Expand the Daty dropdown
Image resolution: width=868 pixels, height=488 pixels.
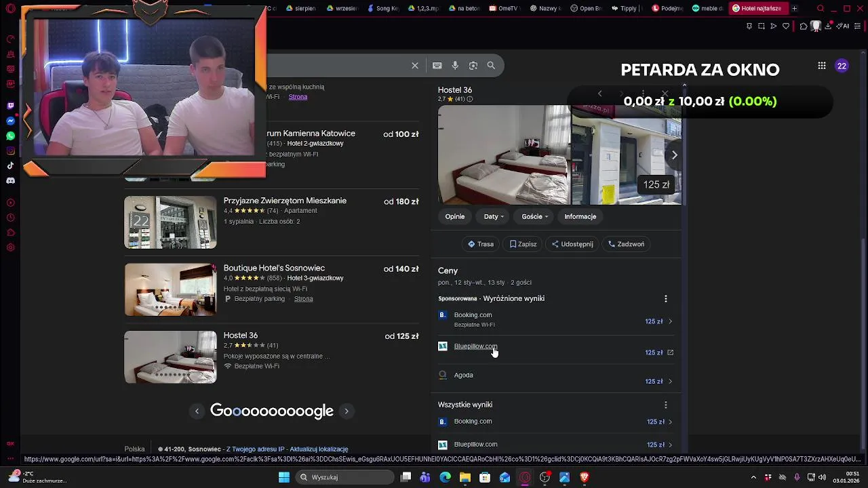point(494,216)
